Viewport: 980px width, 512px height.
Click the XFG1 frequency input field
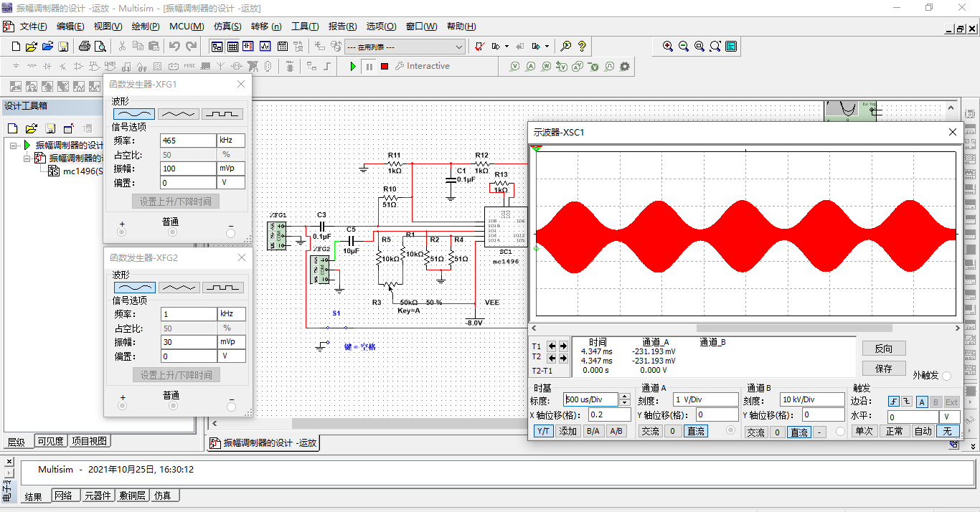(x=188, y=140)
